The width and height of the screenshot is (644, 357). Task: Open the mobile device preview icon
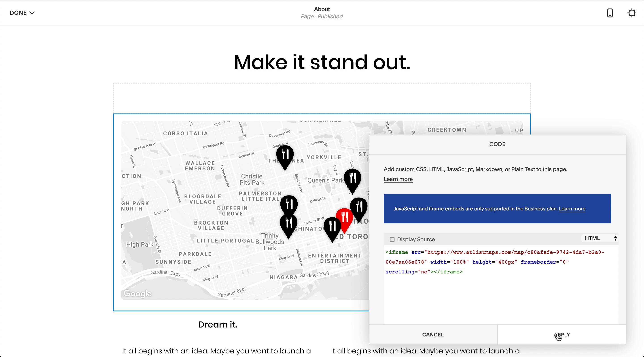[610, 13]
